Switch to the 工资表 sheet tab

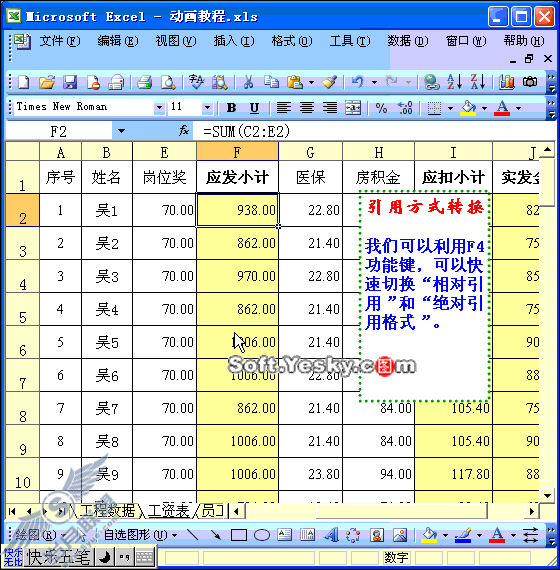tap(169, 511)
